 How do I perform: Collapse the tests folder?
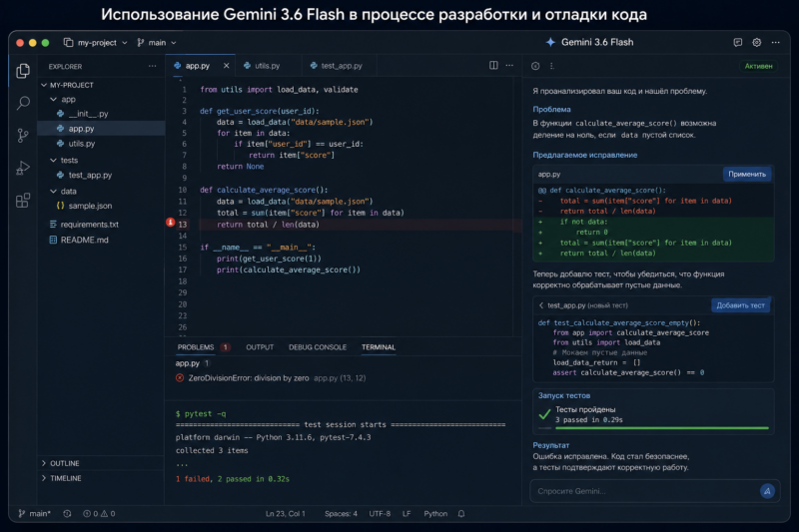click(x=53, y=160)
